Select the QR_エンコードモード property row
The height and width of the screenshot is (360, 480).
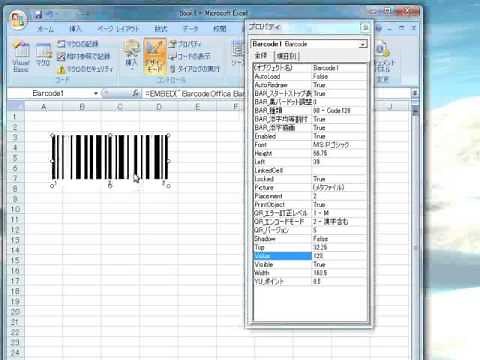coord(310,222)
